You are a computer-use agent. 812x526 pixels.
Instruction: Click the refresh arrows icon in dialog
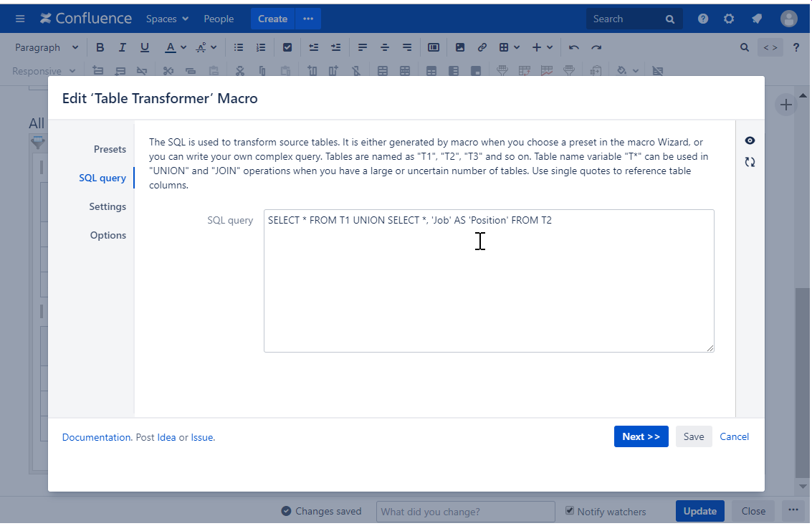coord(750,162)
